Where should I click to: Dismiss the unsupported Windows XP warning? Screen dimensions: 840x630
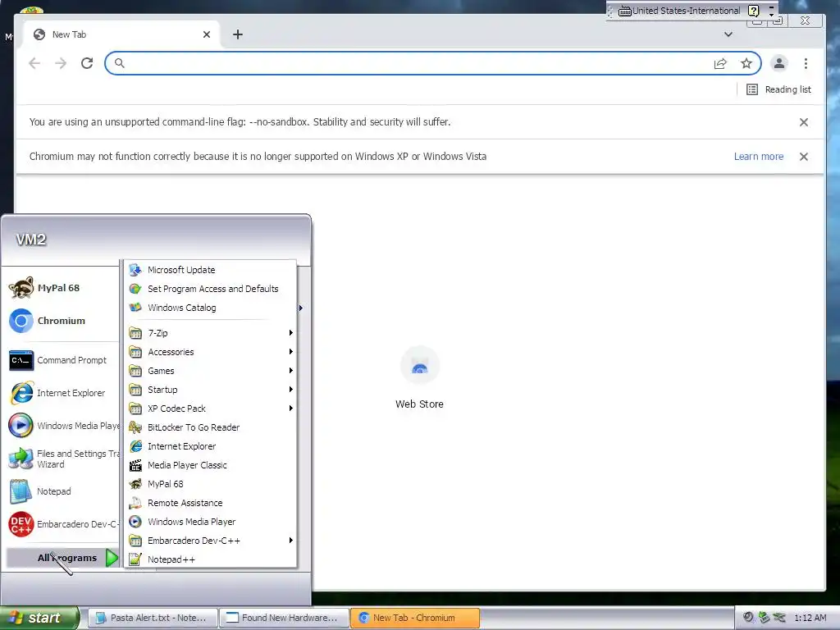click(804, 157)
